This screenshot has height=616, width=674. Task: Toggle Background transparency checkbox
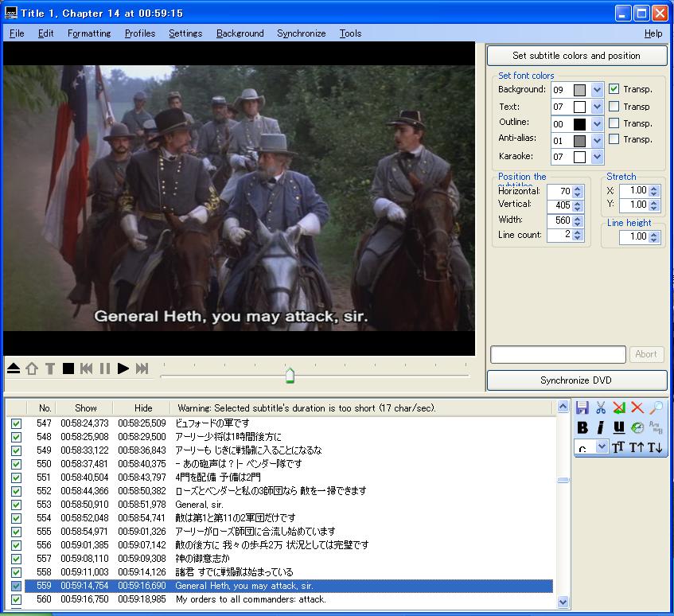click(x=614, y=89)
